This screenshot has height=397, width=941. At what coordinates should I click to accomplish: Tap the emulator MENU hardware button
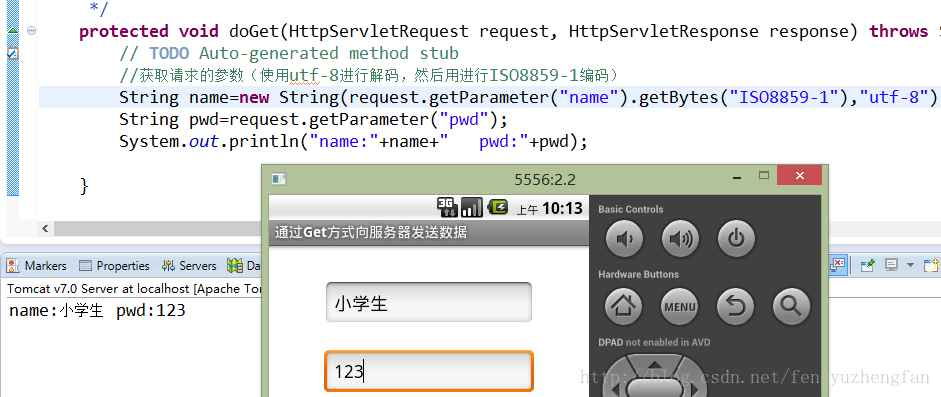pos(680,306)
